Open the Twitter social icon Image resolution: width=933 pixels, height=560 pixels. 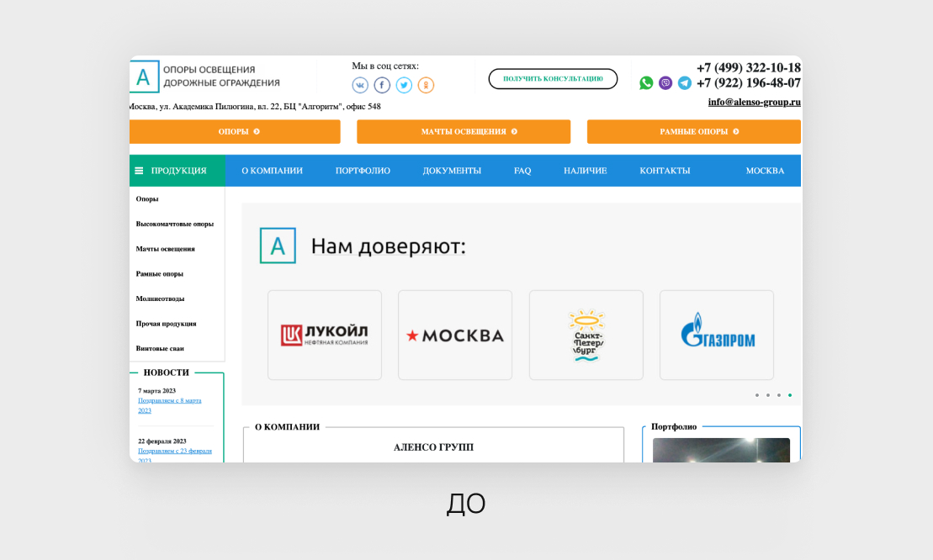tap(404, 85)
